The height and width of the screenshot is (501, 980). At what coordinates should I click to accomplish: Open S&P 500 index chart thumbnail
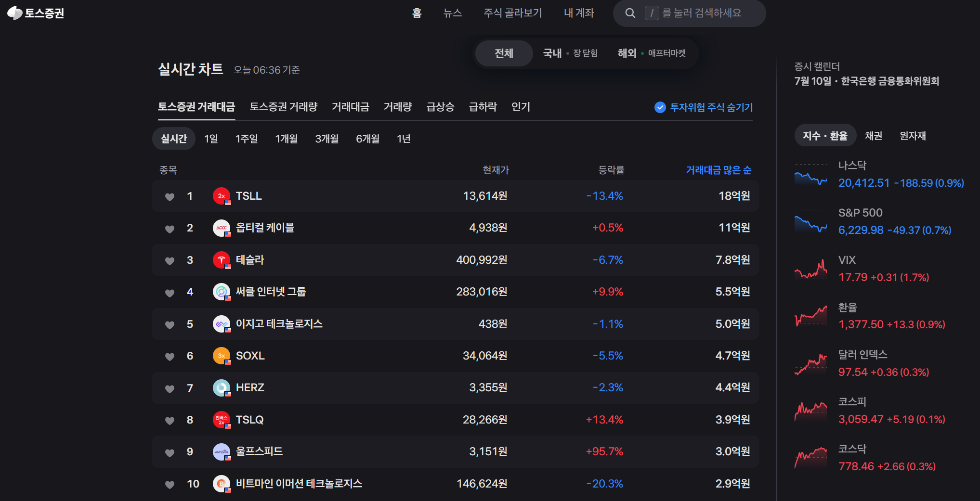tap(811, 222)
